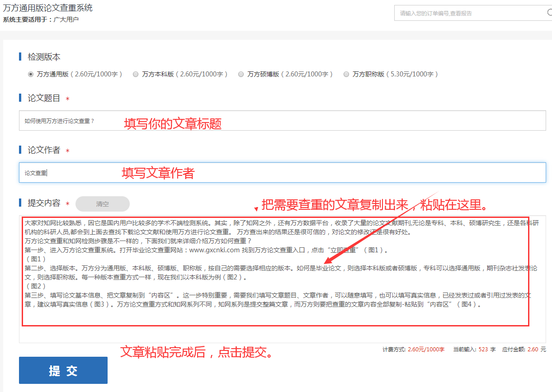Click the 论文作者 section label
The height and width of the screenshot is (392, 552).
pos(44,150)
